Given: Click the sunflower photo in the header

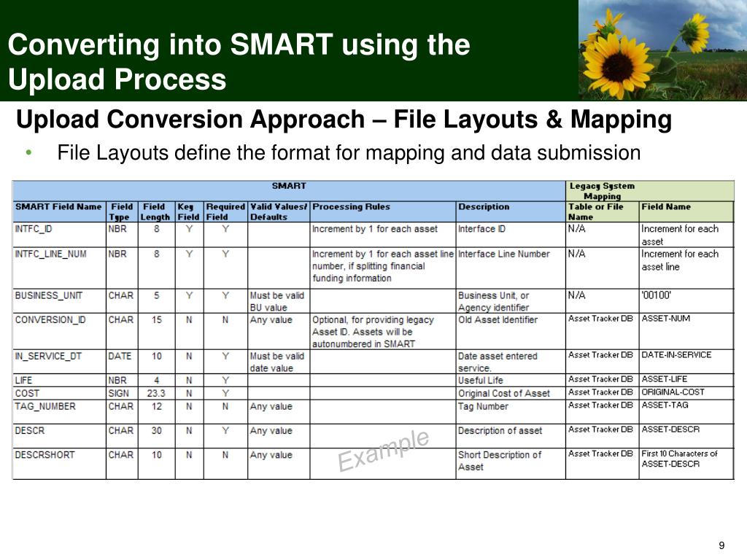Looking at the screenshot, I should point(662,50).
